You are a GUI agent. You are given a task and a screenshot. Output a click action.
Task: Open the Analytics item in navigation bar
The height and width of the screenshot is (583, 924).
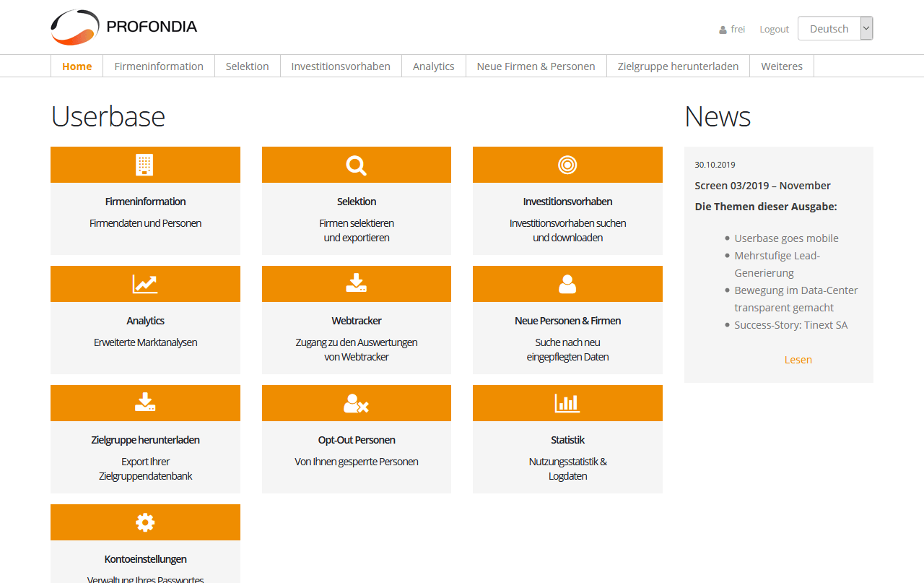(x=433, y=66)
